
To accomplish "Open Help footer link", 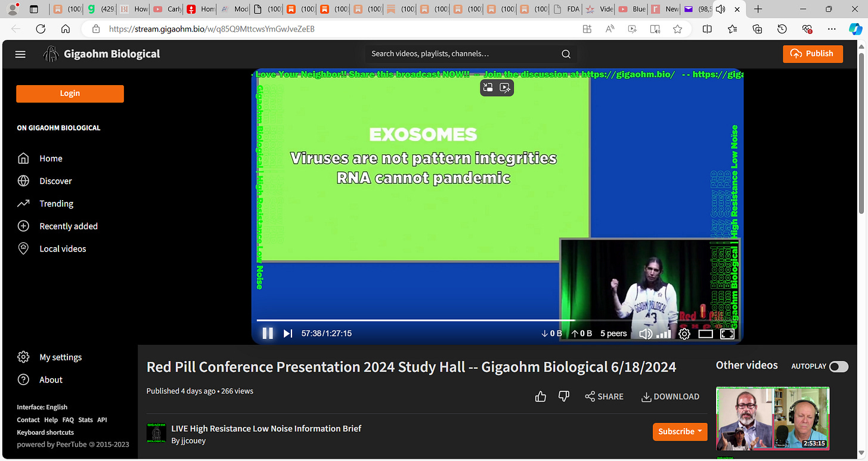I will click(x=51, y=420).
